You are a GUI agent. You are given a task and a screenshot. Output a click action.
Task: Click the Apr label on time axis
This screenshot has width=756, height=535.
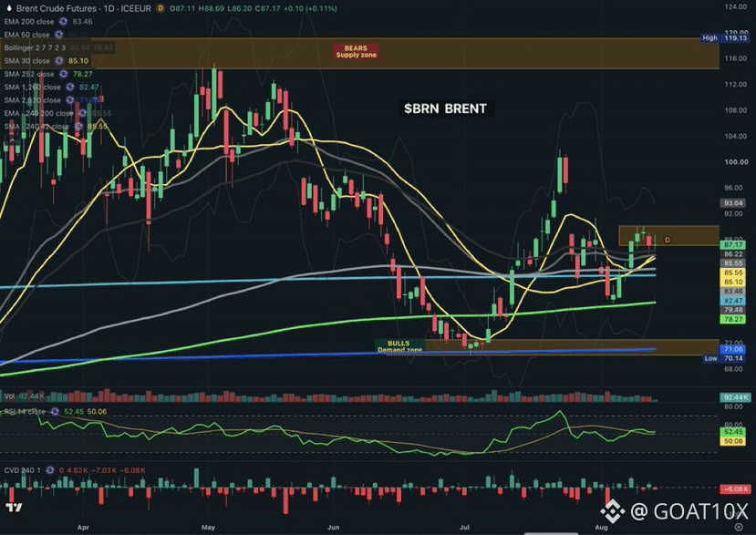pos(83,528)
